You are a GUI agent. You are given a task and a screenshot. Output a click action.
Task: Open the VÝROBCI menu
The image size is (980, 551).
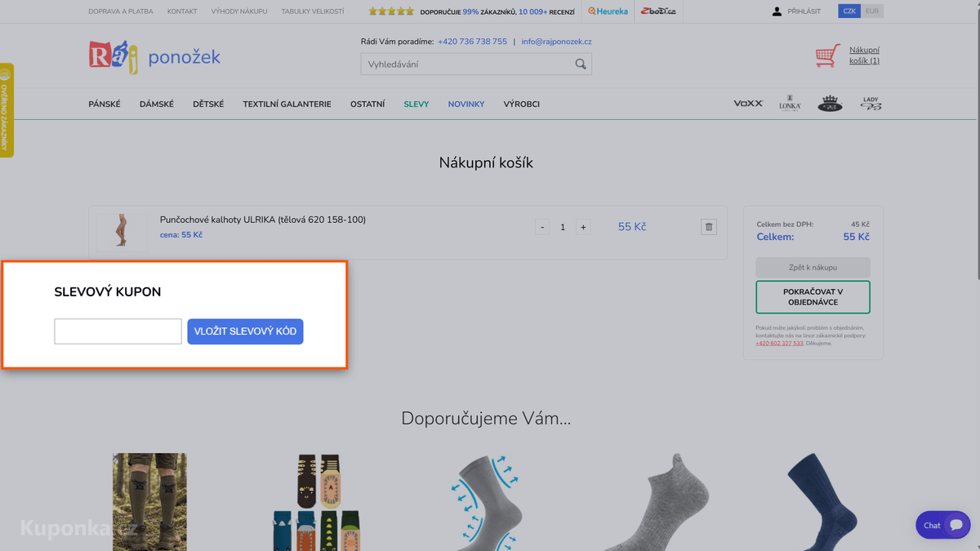(x=521, y=104)
